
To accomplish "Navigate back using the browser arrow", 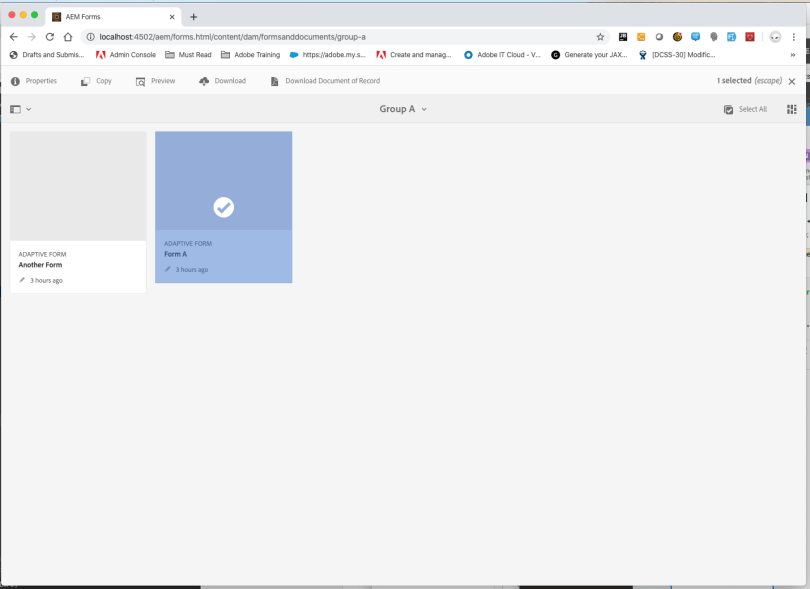I will (x=12, y=36).
